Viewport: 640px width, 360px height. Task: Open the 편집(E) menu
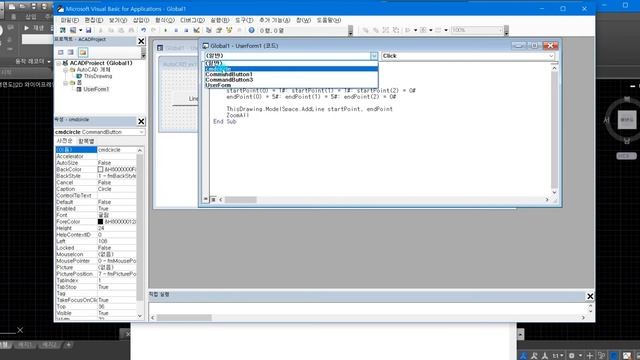94,20
